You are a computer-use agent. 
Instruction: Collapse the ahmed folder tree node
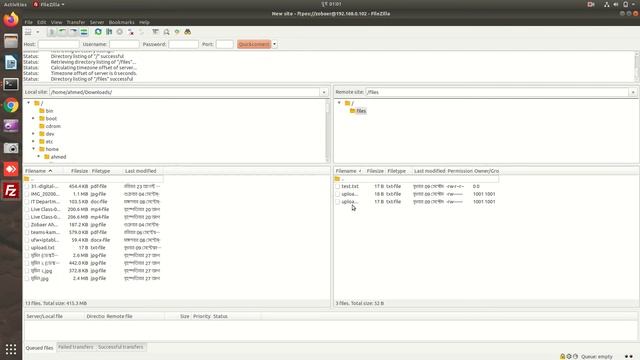click(39, 157)
